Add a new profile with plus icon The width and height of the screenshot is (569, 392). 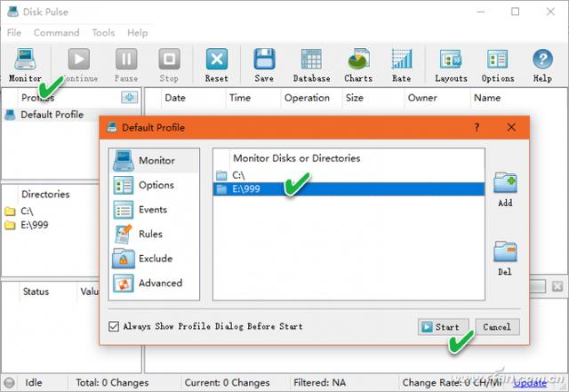point(129,97)
